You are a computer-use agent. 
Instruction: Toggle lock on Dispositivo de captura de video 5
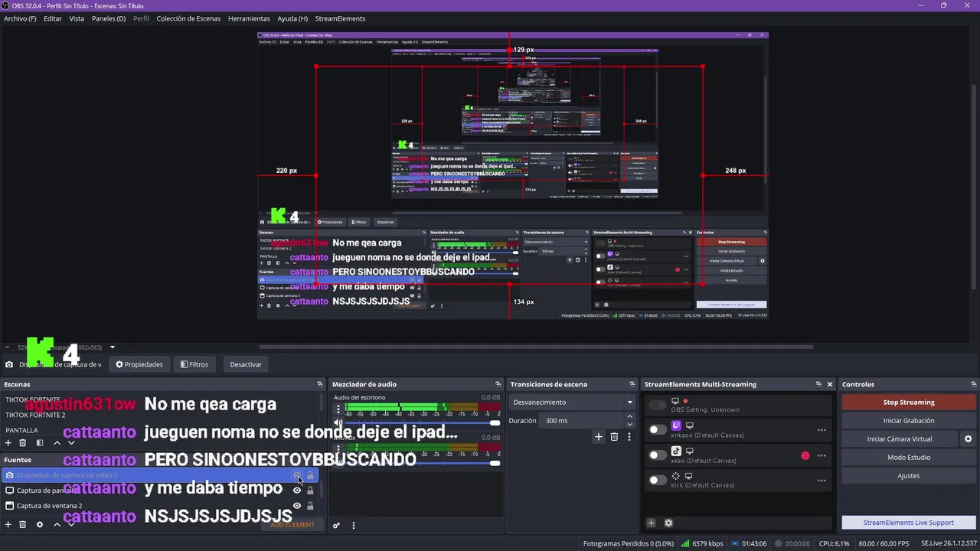310,475
